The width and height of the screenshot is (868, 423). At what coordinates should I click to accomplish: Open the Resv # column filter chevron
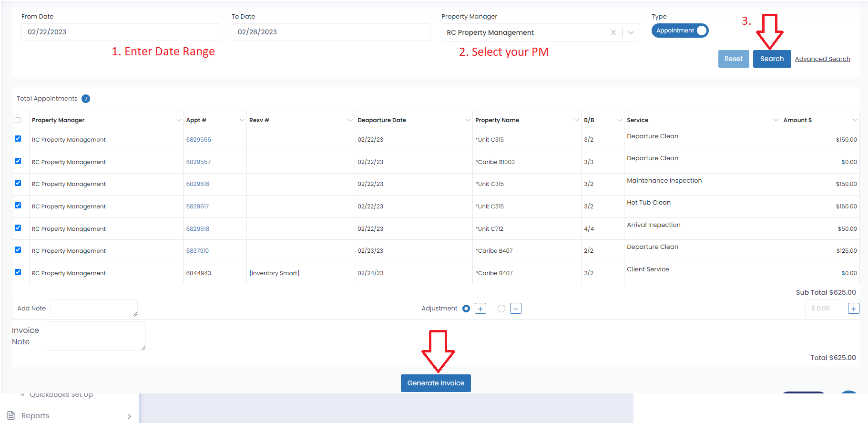coord(350,120)
